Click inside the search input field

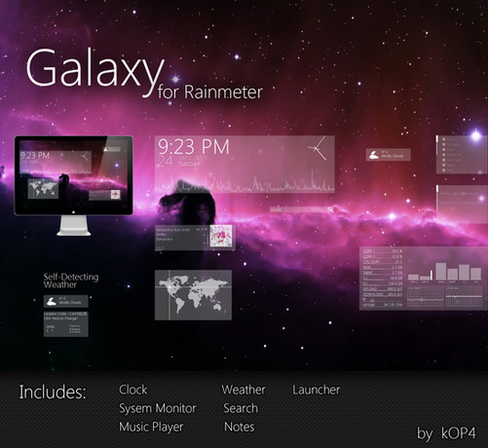point(299,209)
